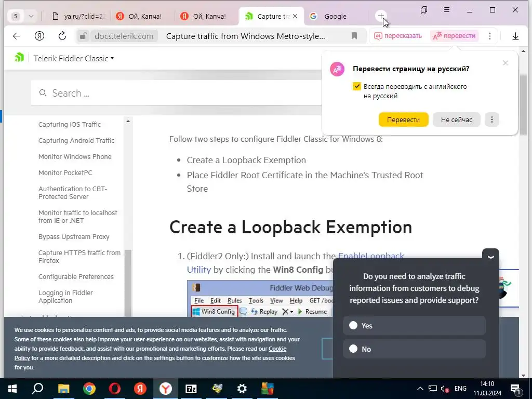Open Bypass Upstream Proxy article

(x=74, y=236)
